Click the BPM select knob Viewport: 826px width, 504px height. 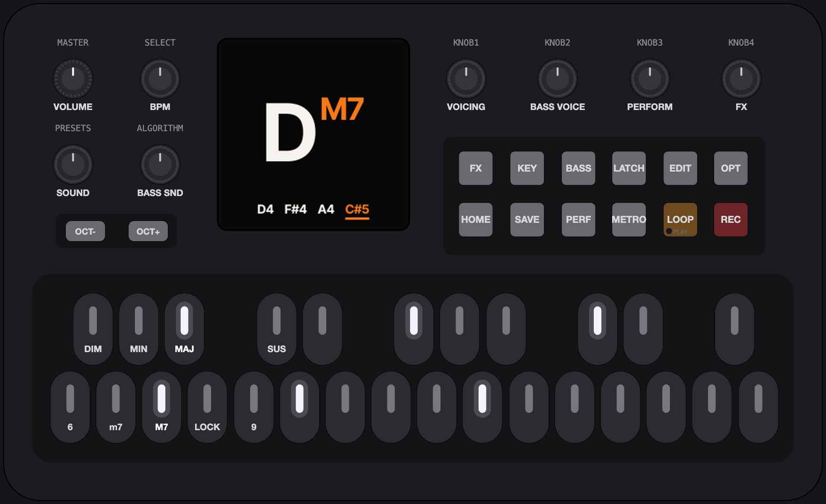[160, 79]
